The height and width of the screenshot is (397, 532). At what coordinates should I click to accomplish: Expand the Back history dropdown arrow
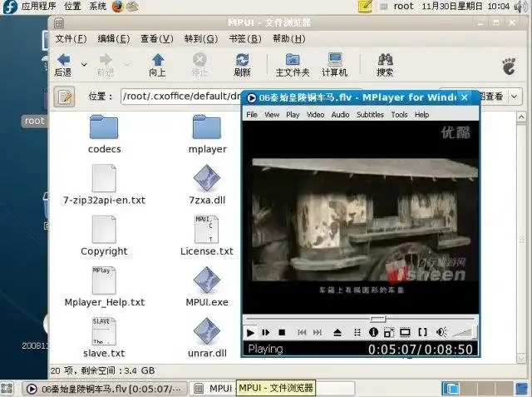(x=84, y=64)
